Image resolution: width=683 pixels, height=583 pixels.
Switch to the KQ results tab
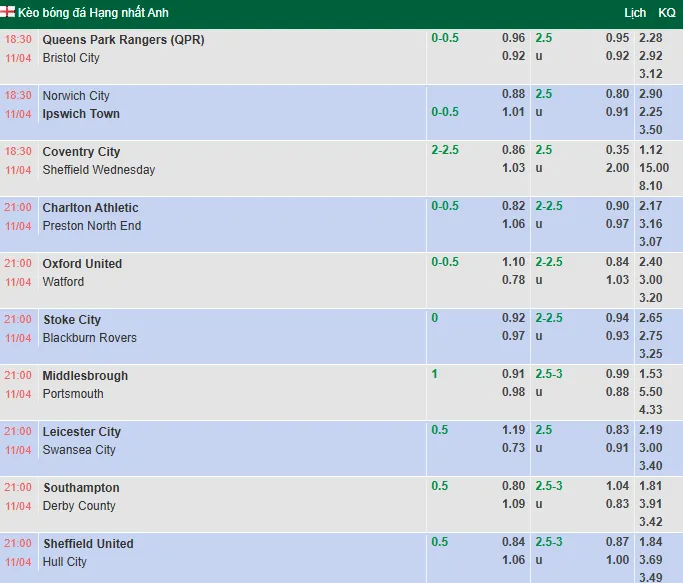pyautogui.click(x=666, y=13)
